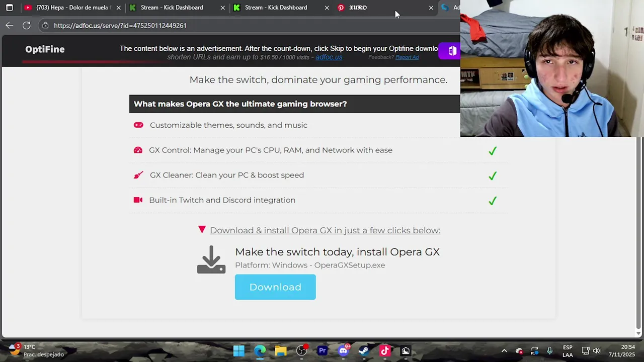Click the sync arrows tray icon

[x=534, y=351]
